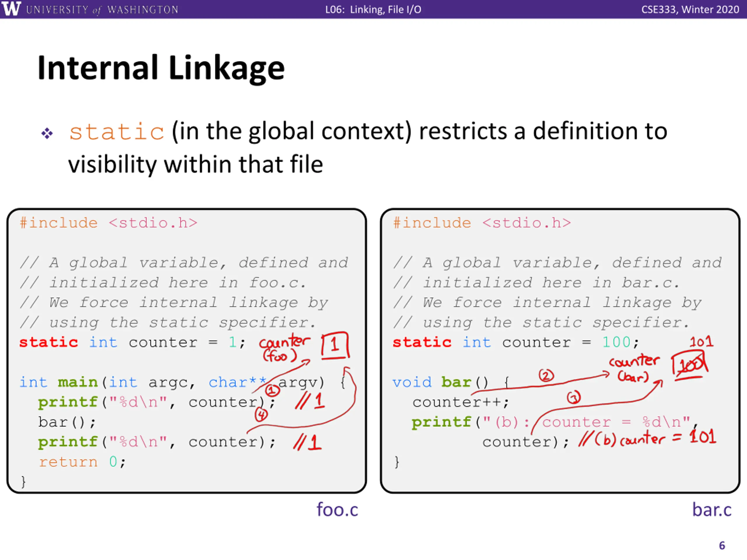
Task: Click the 'bar();' call in foo.c
Action: pyautogui.click(x=67, y=422)
